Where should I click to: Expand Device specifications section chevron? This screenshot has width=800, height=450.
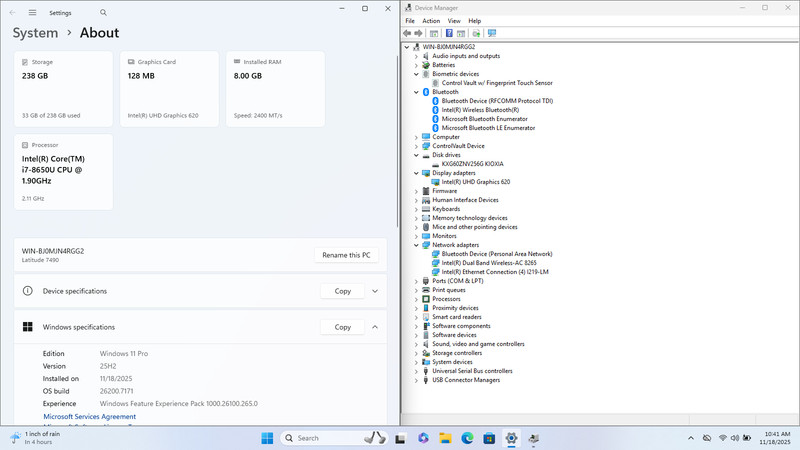click(375, 291)
